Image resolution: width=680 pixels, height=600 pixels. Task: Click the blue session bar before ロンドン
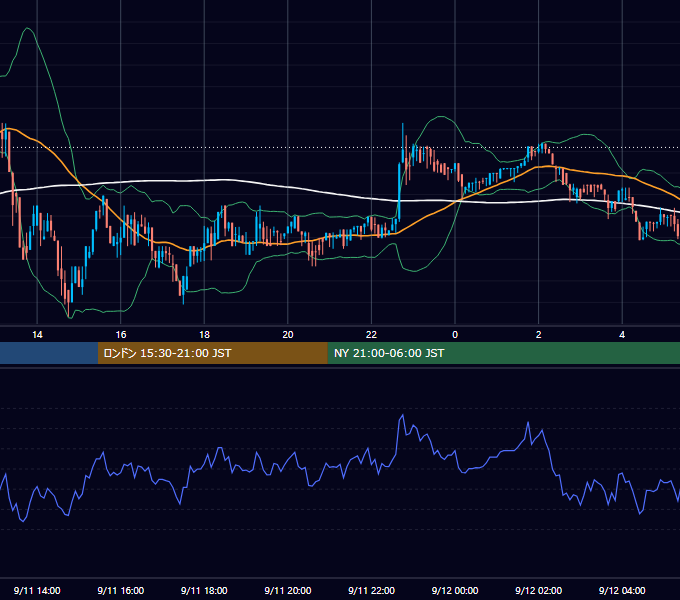[49, 353]
